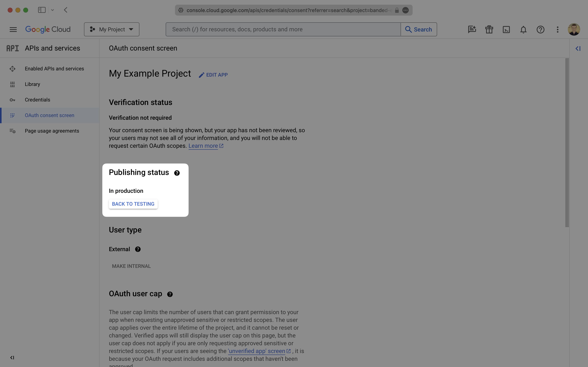Click the APIs and services icon

12,48
